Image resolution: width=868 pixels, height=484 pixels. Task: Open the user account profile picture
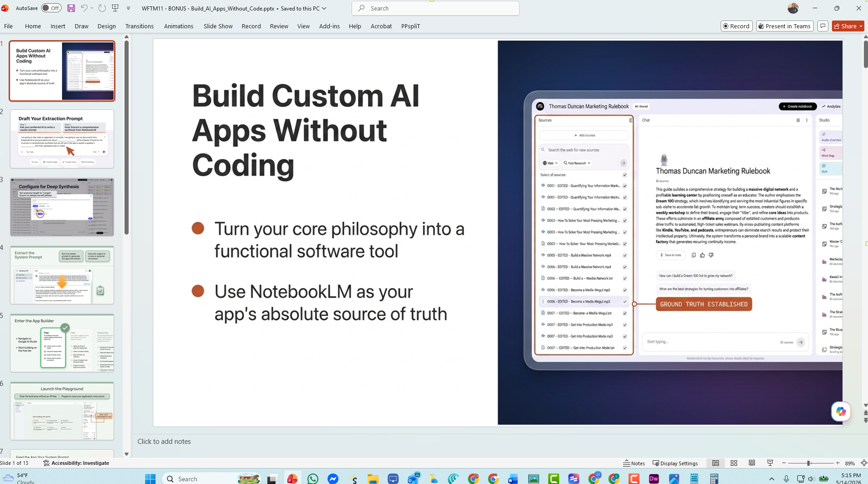[x=793, y=8]
